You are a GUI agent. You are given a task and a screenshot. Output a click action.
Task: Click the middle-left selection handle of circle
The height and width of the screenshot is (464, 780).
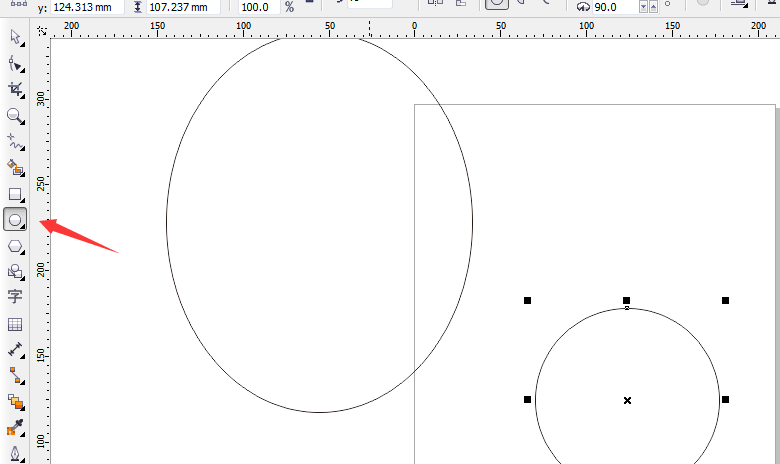coord(527,399)
